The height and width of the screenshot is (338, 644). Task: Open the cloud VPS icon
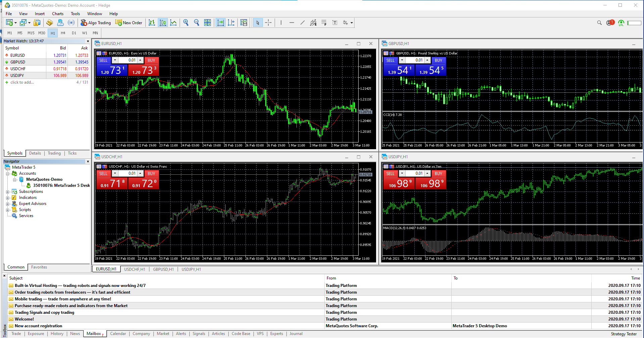pos(60,23)
